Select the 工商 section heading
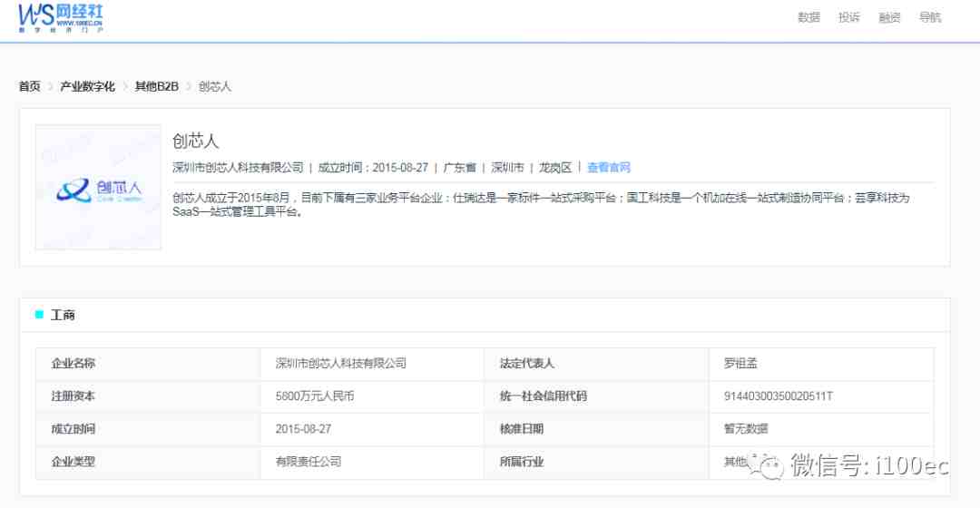 tap(63, 315)
